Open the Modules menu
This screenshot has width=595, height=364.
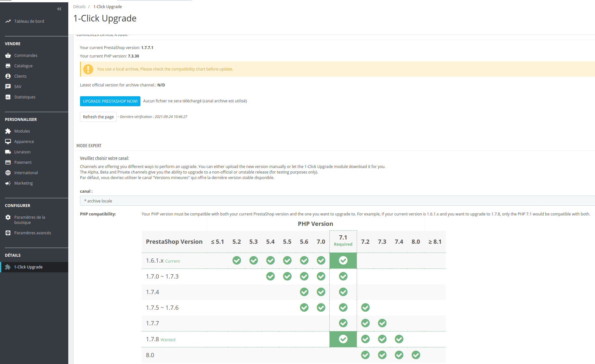pos(22,131)
